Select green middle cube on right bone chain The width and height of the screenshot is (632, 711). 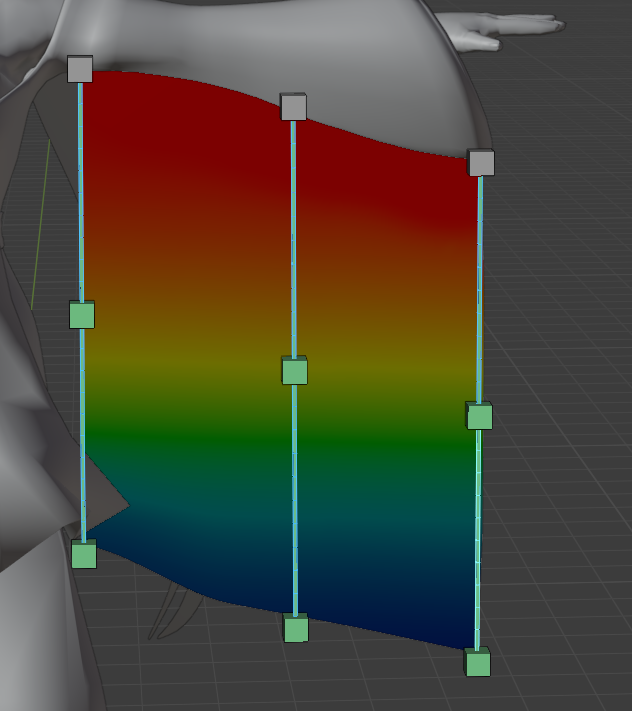tap(479, 415)
